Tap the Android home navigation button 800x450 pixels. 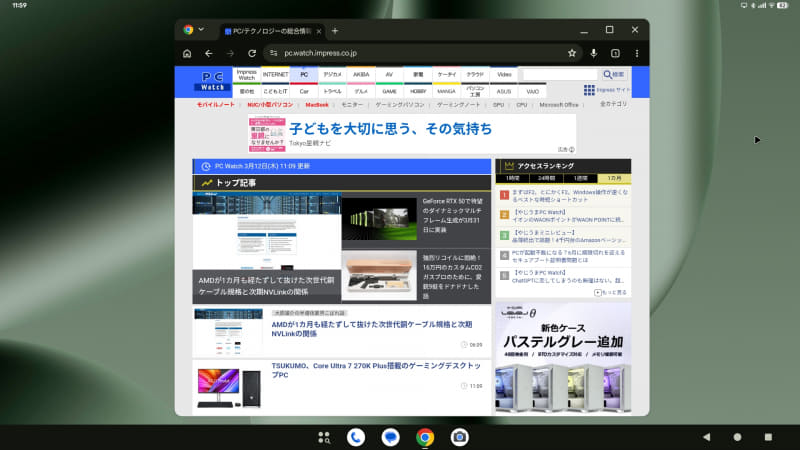coord(737,437)
